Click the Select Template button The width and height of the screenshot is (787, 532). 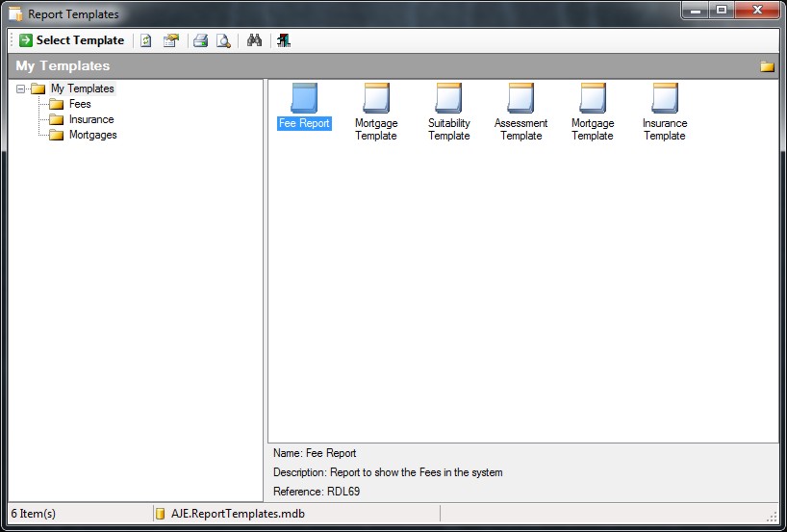click(x=72, y=40)
